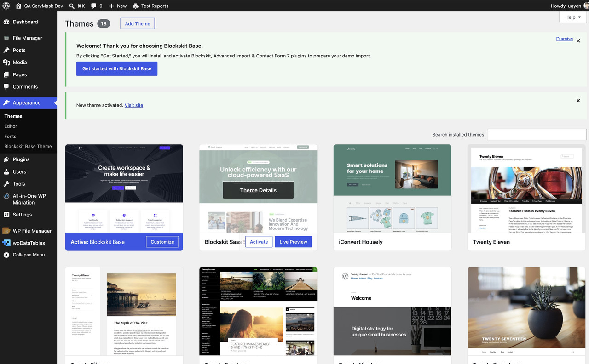Activate the Blockskit SaaS theme
The width and height of the screenshot is (589, 364).
point(259,242)
